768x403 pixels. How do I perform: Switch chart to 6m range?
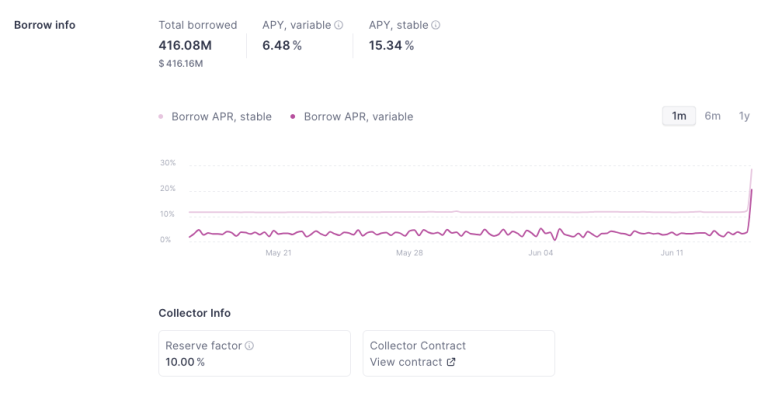point(712,116)
